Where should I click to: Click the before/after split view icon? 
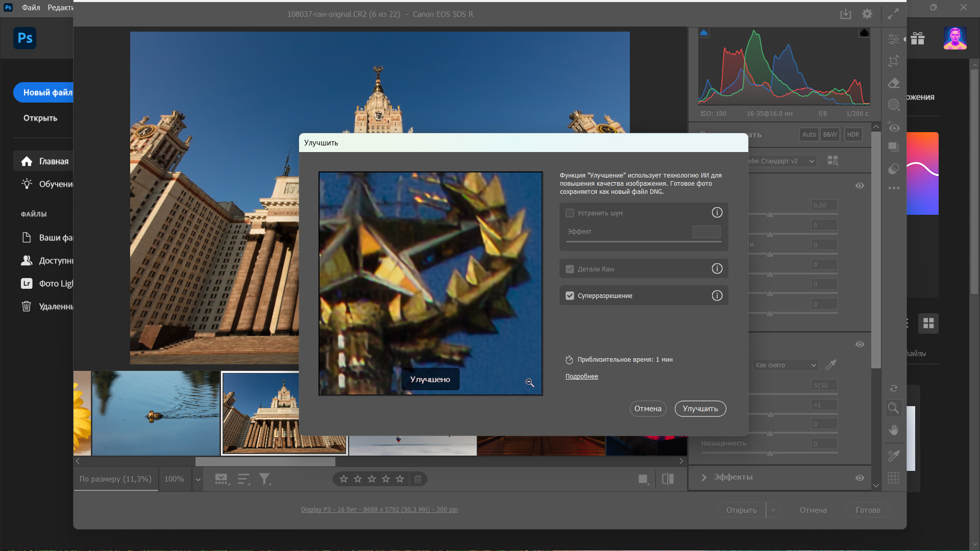[668, 479]
